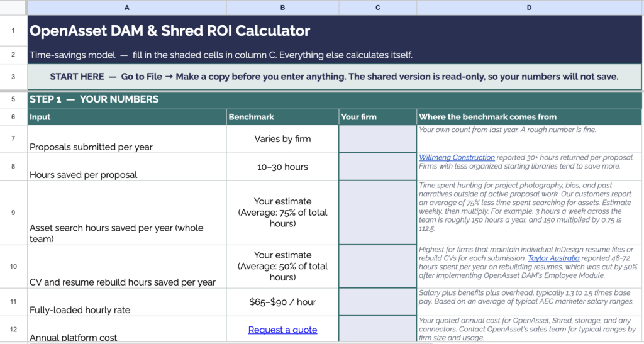Select row 2 header
This screenshot has height=344, width=644.
pos(13,55)
